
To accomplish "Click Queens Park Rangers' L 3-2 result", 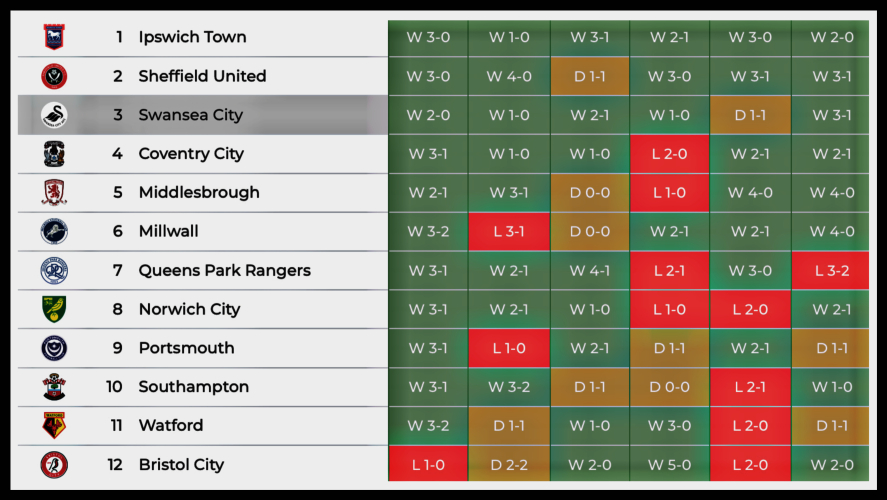I will (x=832, y=270).
